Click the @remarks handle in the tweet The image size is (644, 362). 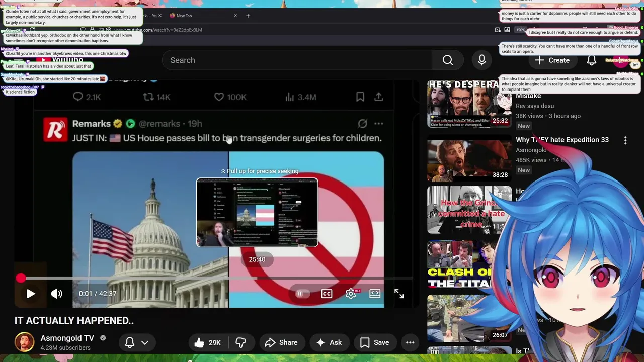[159, 124]
